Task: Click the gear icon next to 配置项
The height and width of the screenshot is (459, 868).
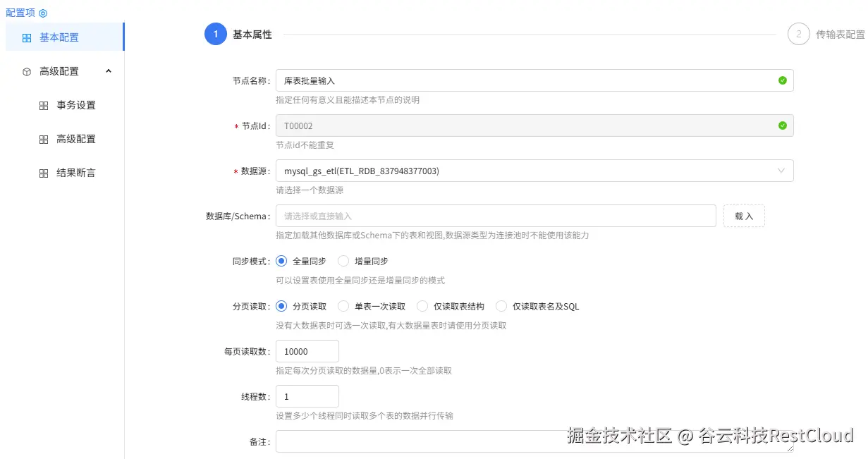Action: (x=44, y=12)
